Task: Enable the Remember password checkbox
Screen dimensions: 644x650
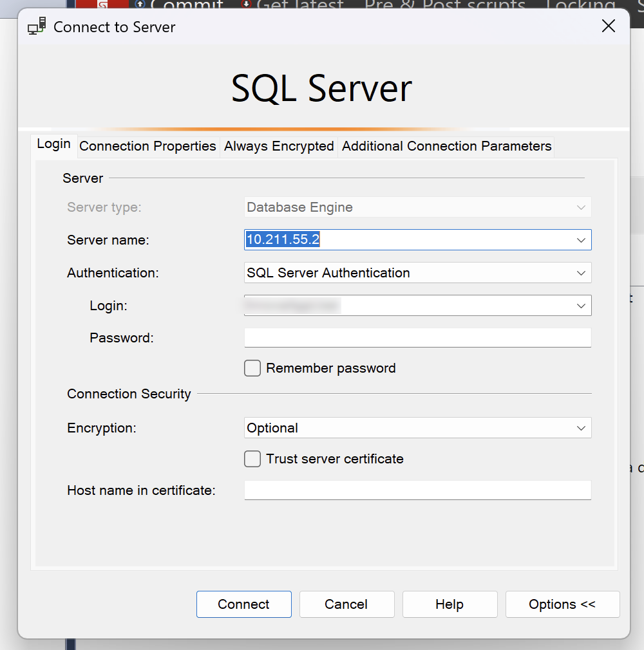Action: [x=252, y=368]
